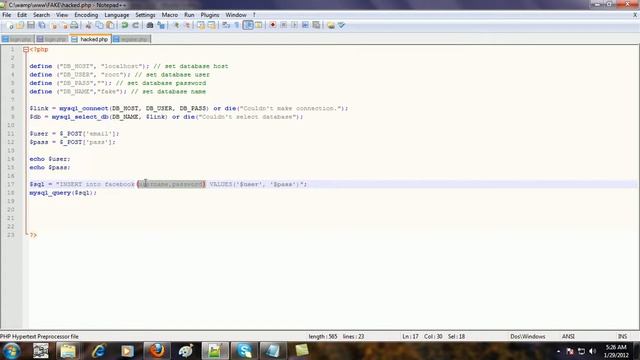Stop macro recording toolbar icon
This screenshot has width=640, height=360.
coord(284,25)
